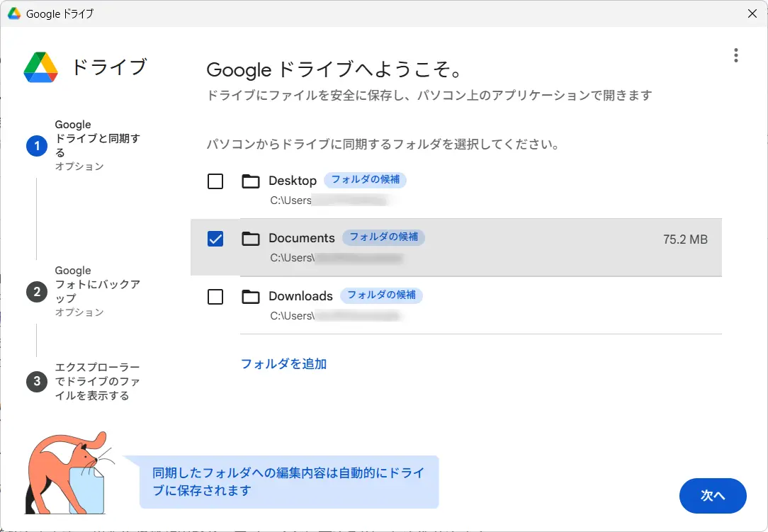768x532 pixels.
Task: Enable the Desktop folder checkbox
Action: point(215,181)
